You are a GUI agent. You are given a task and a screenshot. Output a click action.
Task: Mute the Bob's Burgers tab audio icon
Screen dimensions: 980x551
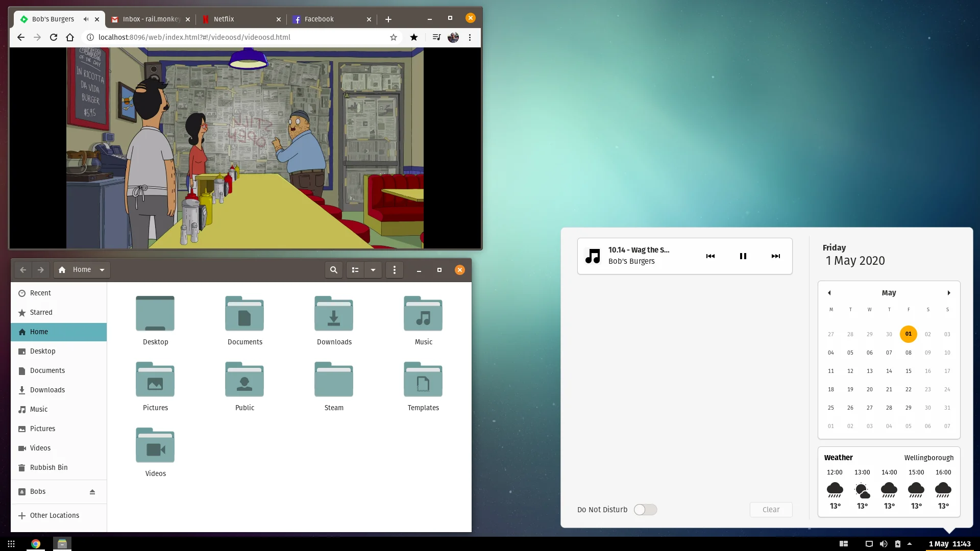pos(86,19)
